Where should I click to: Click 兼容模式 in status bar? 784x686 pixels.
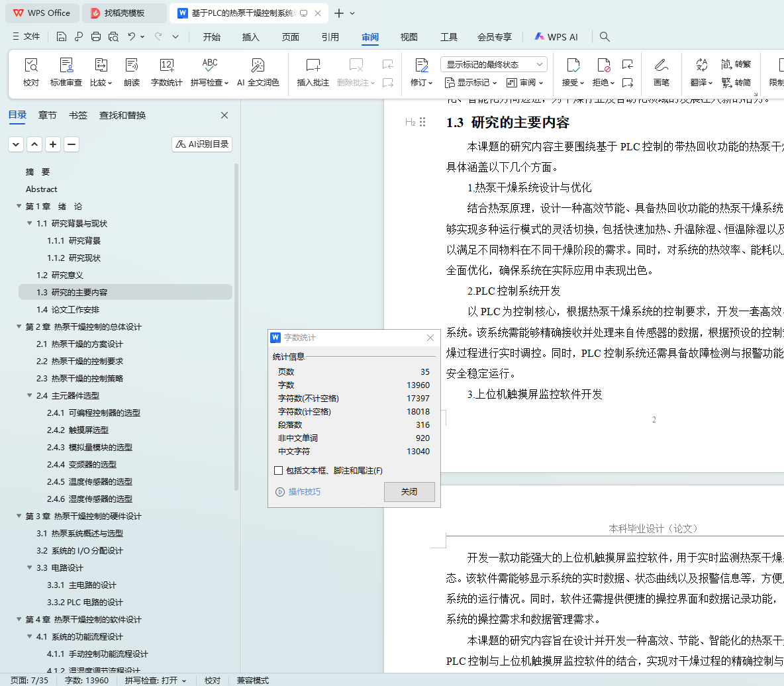point(252,681)
